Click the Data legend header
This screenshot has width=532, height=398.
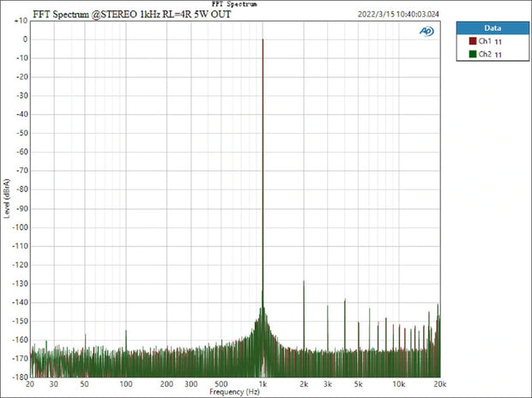point(492,27)
